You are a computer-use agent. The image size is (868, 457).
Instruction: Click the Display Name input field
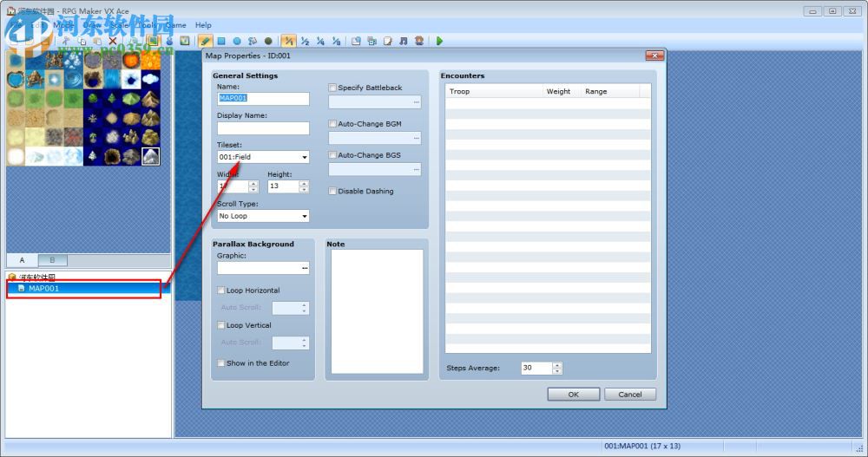tap(263, 128)
